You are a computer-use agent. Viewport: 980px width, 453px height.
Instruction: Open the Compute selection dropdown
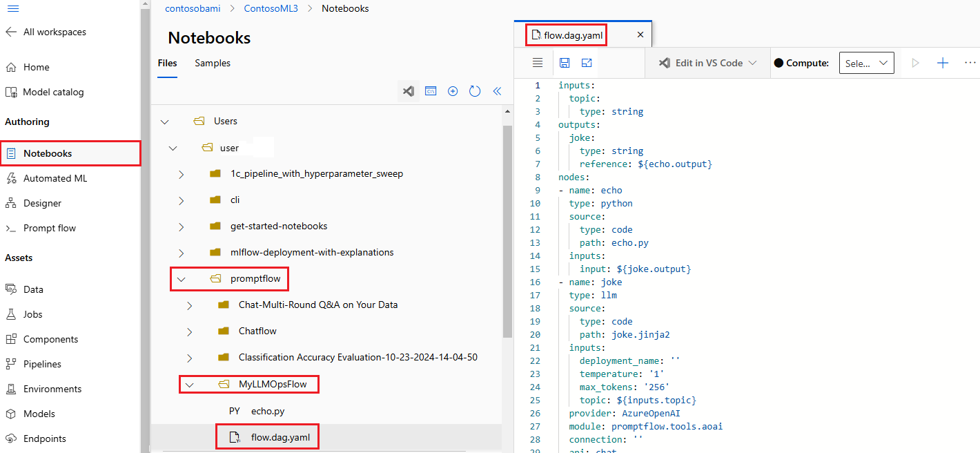pos(867,63)
